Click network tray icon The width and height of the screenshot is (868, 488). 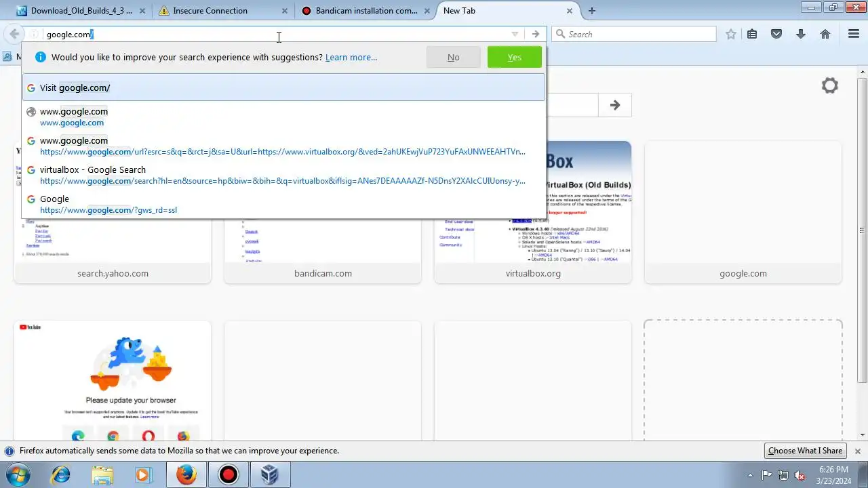(x=783, y=475)
